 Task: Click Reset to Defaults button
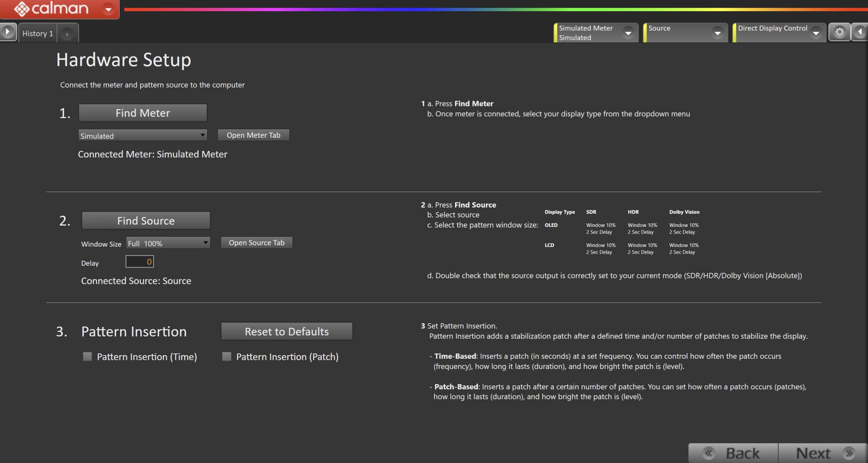(x=287, y=331)
